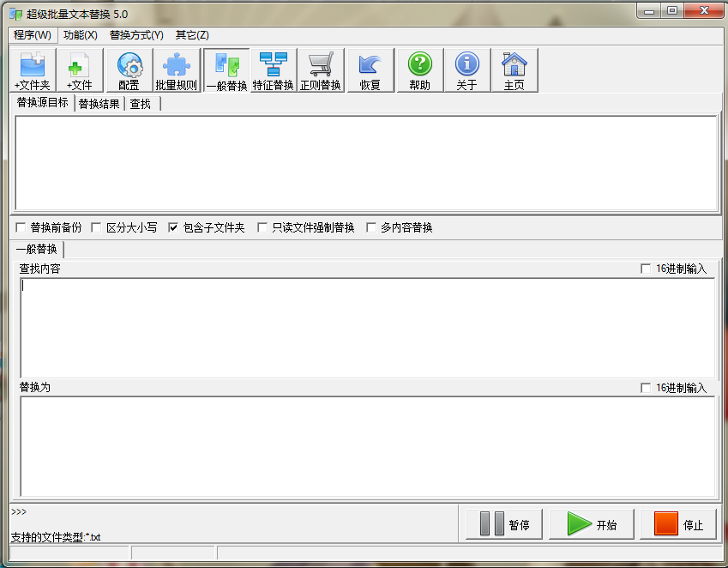Click the 停止 stop button

click(678, 525)
